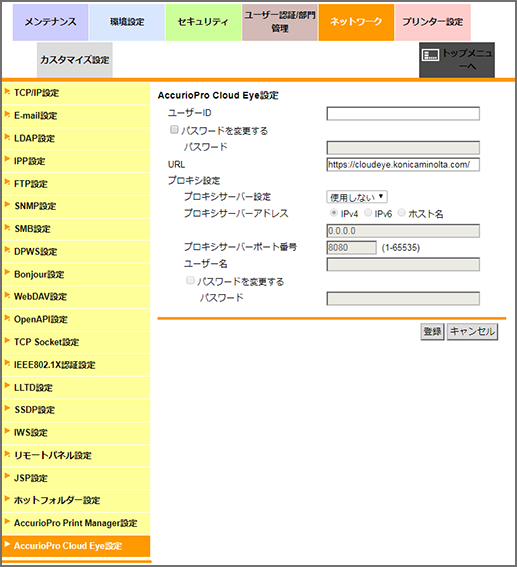Viewport: 517px width, 567px height.
Task: Click the 登録 button
Action: (432, 332)
